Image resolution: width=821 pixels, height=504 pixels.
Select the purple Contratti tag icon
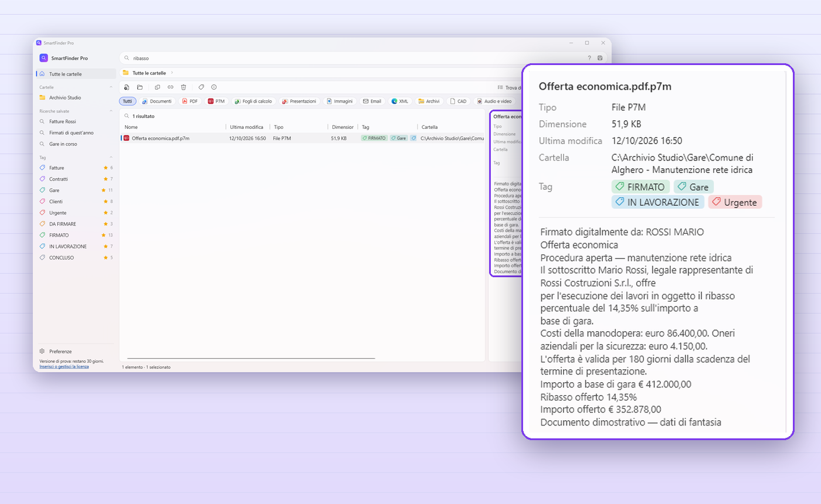tap(42, 179)
